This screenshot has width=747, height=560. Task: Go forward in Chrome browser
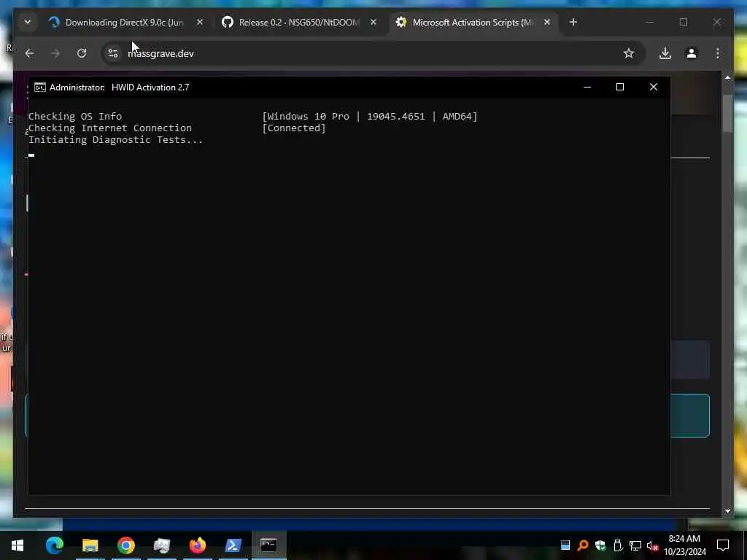[55, 53]
